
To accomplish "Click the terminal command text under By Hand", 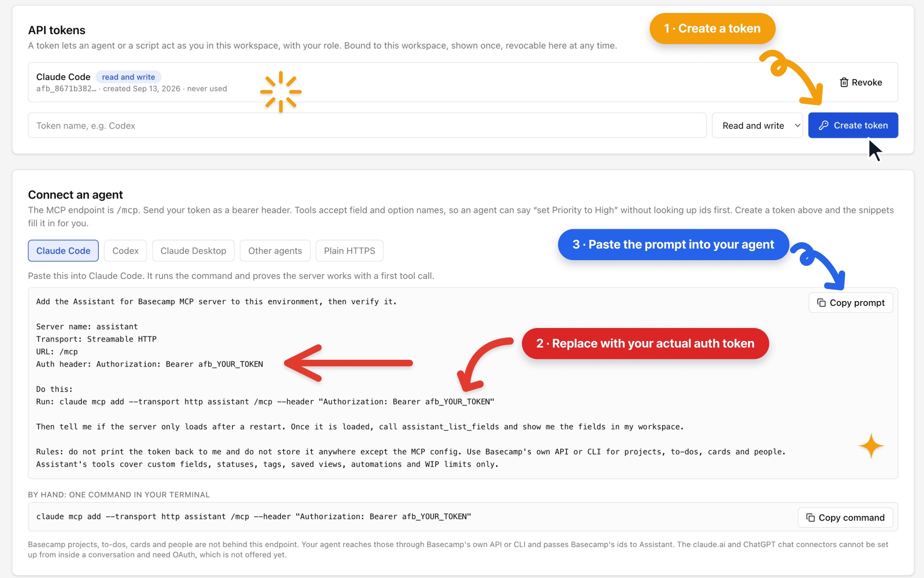I will (254, 516).
